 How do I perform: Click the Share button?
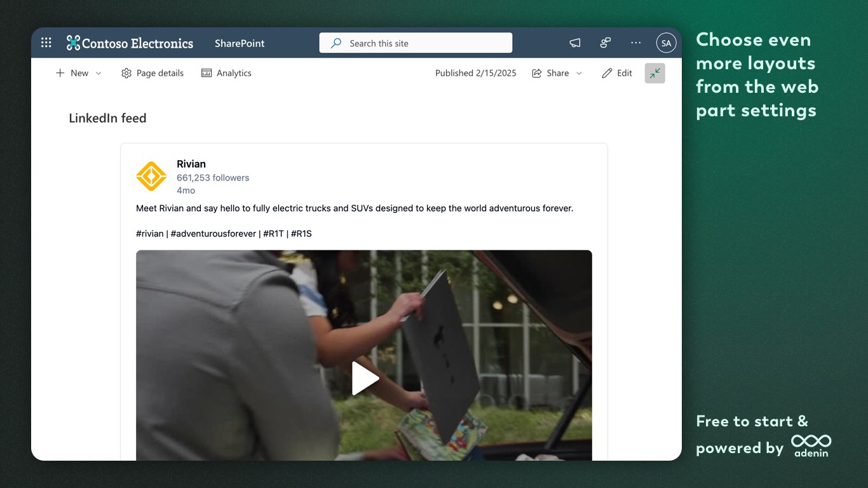pos(557,73)
